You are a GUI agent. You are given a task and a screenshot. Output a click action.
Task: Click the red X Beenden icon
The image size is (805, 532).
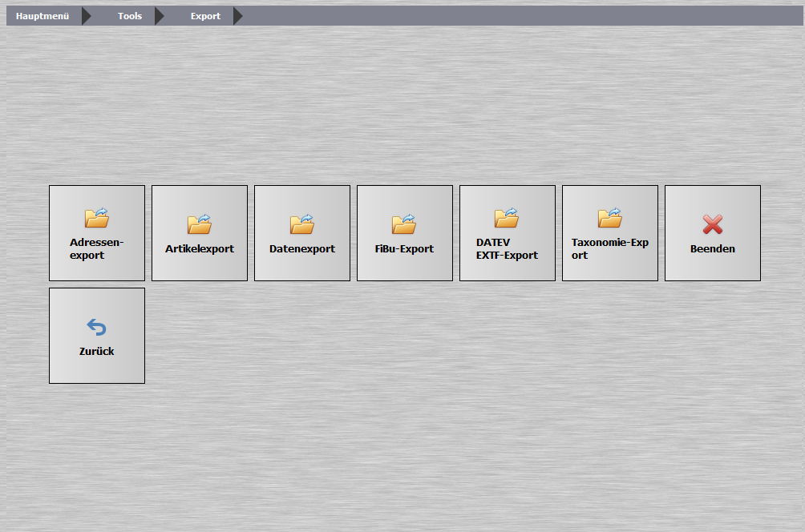click(x=712, y=225)
